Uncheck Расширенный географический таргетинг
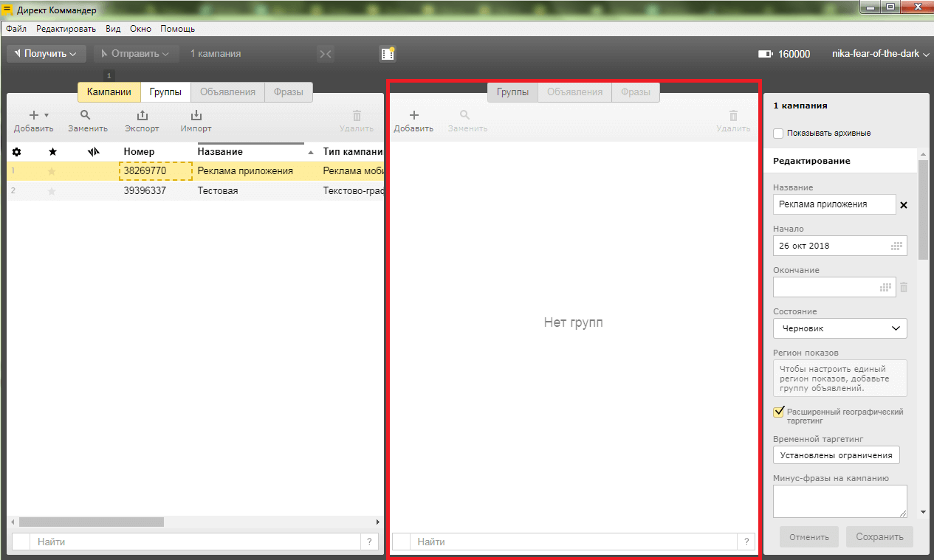 [x=778, y=412]
